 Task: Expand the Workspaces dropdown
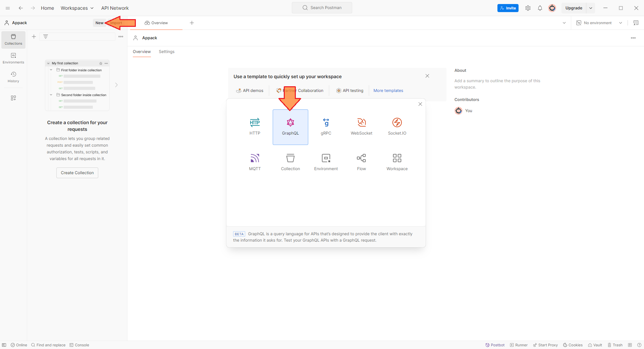pos(77,8)
